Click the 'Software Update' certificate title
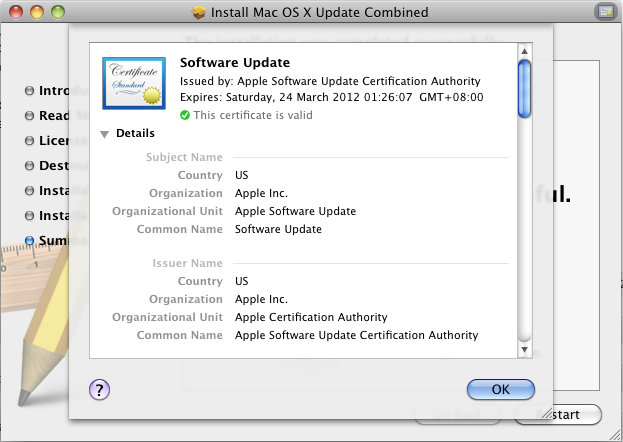Screen dimensions: 623x442 pos(235,63)
